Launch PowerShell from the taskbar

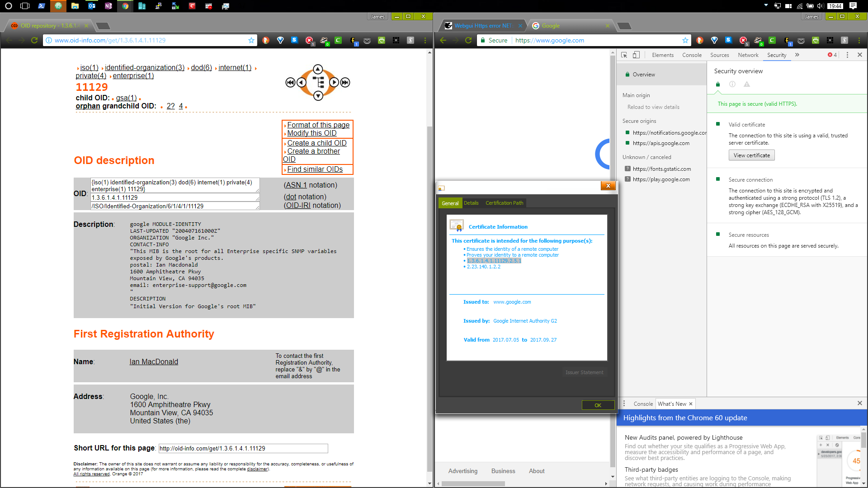pos(42,6)
